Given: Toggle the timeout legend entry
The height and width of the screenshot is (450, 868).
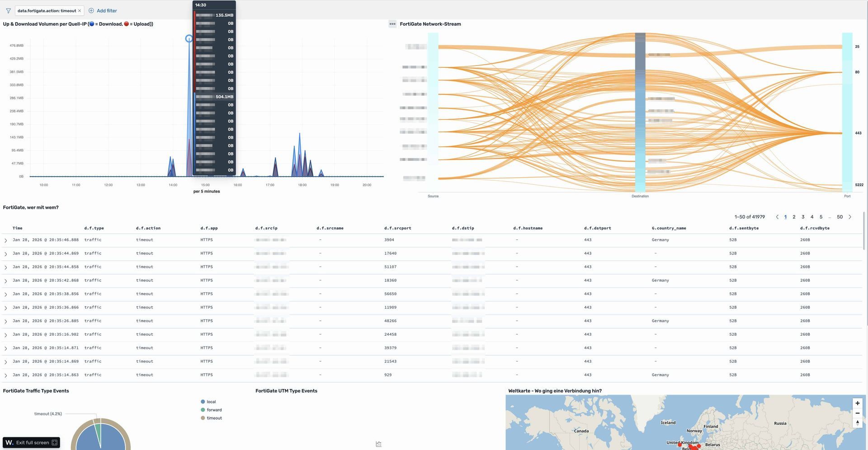Looking at the screenshot, I should click(211, 418).
